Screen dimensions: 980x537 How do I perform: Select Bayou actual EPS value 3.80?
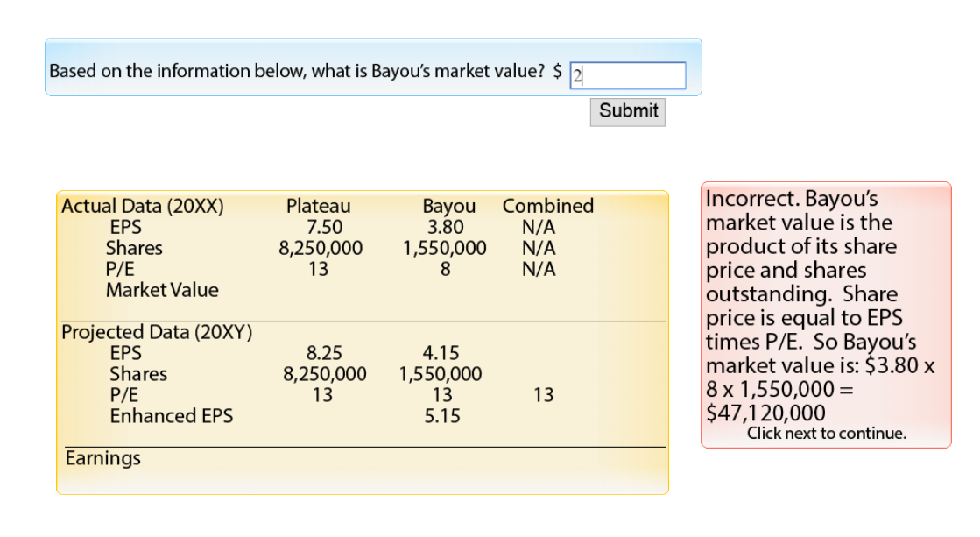point(445,227)
